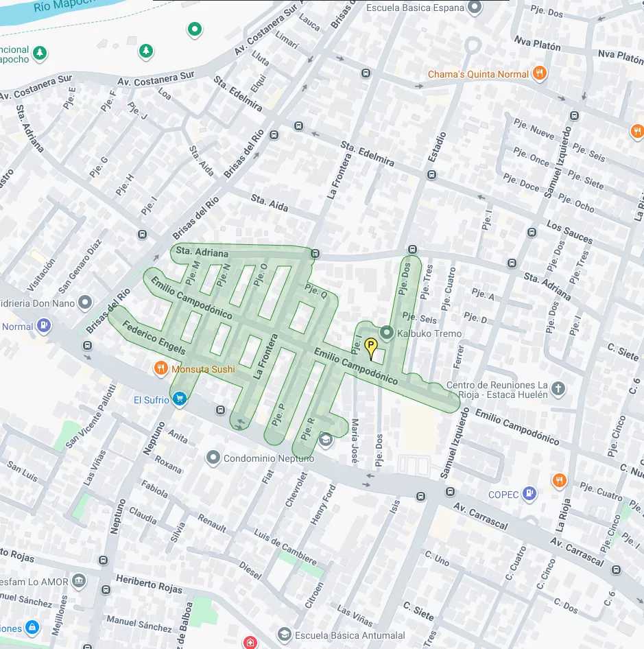Select the Kalbuko Tremo place marker

pos(387,333)
